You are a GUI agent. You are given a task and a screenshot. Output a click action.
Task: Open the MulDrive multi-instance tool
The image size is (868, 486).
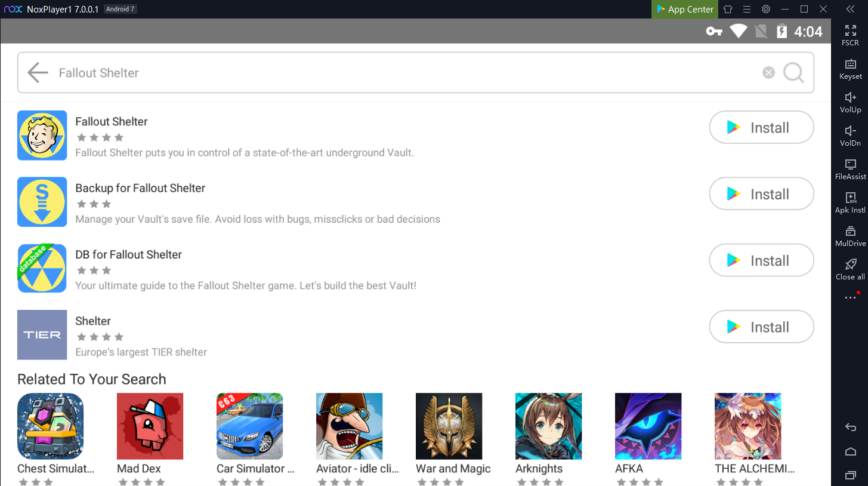coord(850,236)
